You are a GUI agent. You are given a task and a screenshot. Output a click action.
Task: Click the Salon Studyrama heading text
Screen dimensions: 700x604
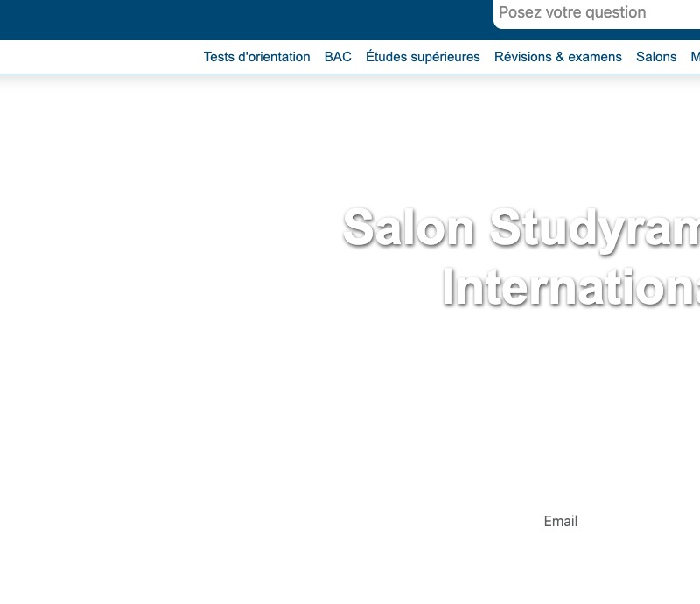(521, 228)
